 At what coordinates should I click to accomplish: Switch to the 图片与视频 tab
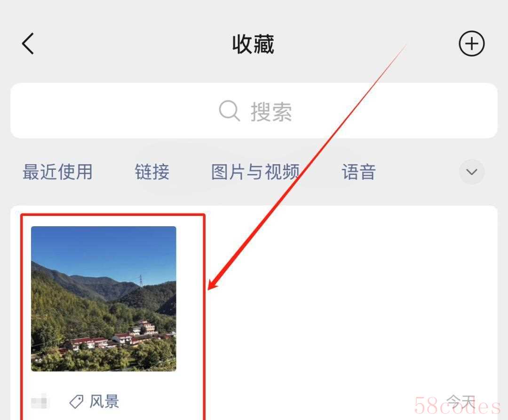pyautogui.click(x=255, y=172)
